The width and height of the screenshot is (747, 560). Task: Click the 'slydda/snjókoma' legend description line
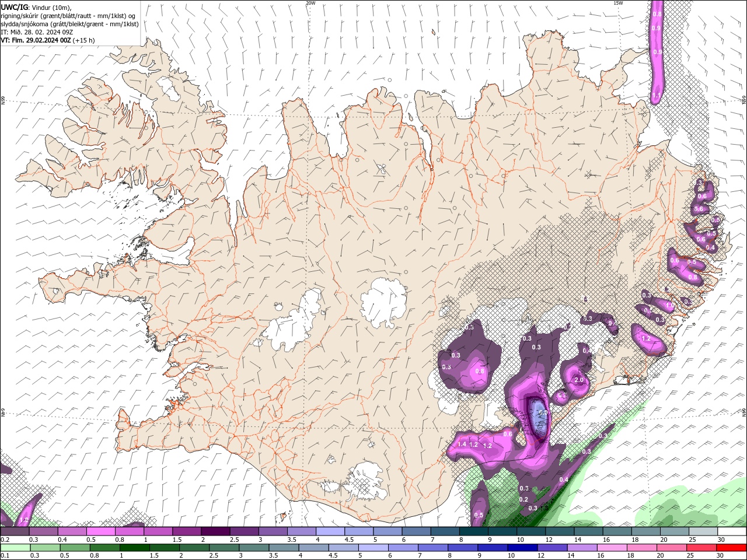[69, 24]
